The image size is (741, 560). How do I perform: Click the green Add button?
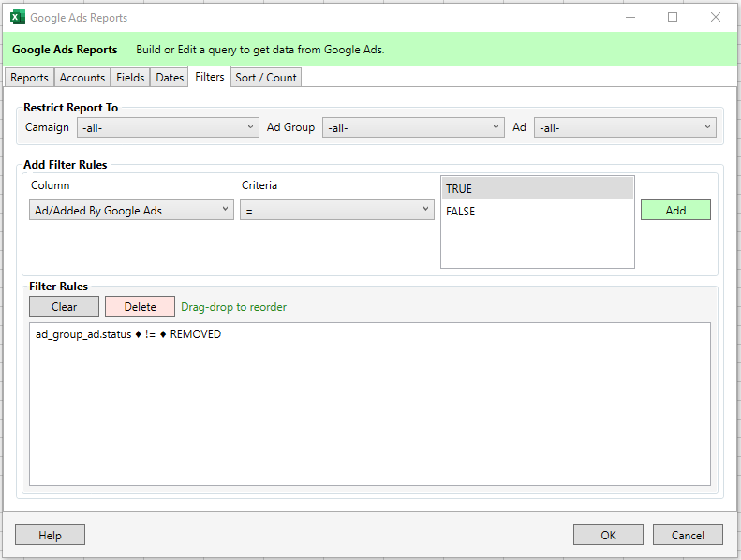coord(675,211)
